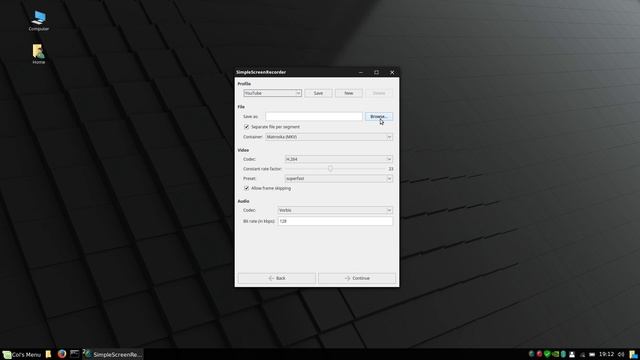The height and width of the screenshot is (360, 640).
Task: Open the Preset superfast dropdown
Action: click(x=339, y=178)
